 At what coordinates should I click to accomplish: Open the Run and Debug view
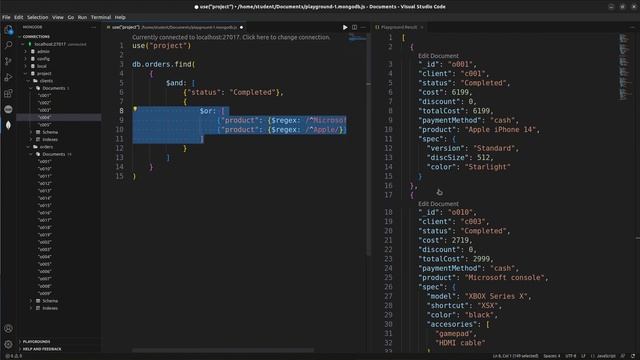(8, 77)
